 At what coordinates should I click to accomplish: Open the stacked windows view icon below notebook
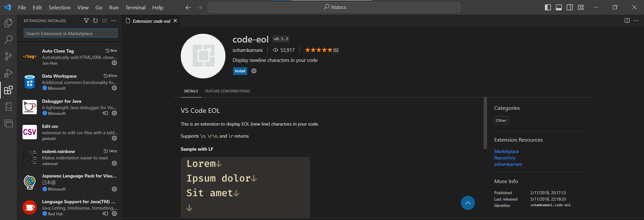tap(8, 123)
